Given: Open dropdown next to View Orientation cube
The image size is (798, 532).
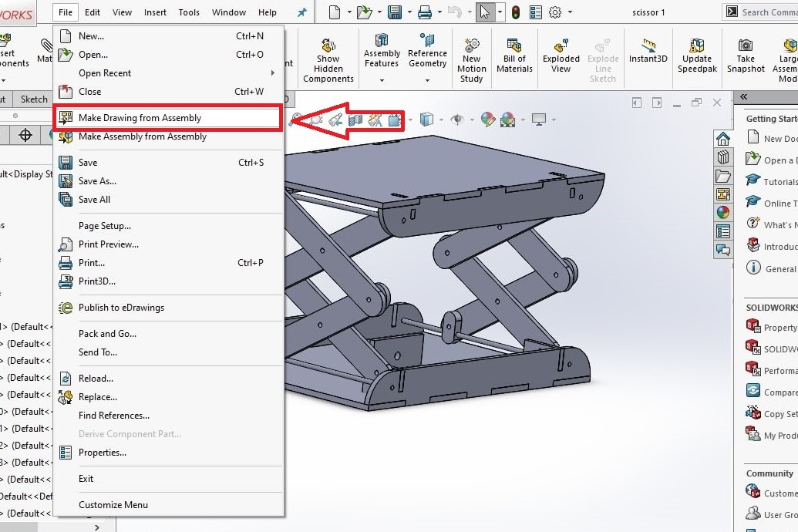Looking at the screenshot, I should click(441, 120).
